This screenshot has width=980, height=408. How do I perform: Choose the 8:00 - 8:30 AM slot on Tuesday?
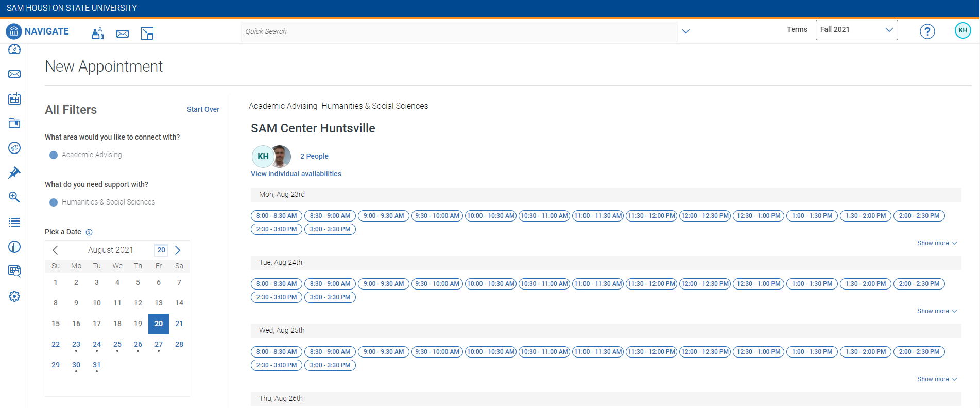pos(277,284)
